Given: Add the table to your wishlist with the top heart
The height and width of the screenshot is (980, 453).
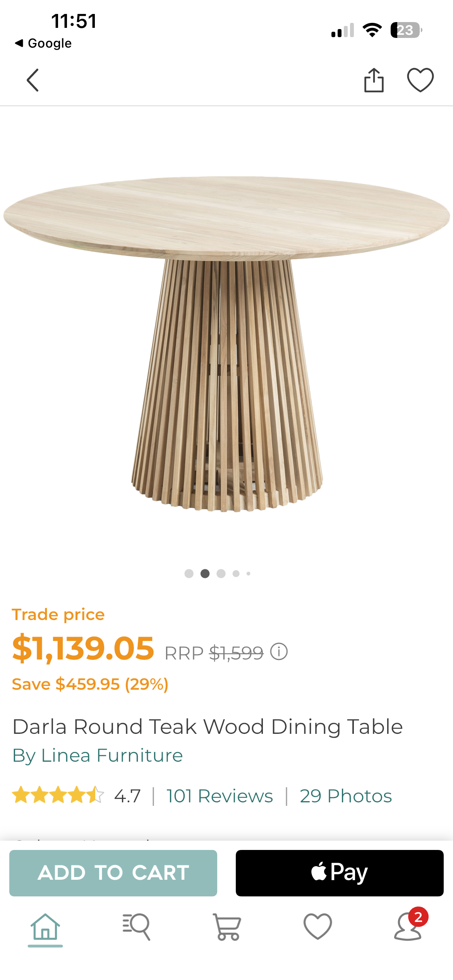Looking at the screenshot, I should pos(420,80).
